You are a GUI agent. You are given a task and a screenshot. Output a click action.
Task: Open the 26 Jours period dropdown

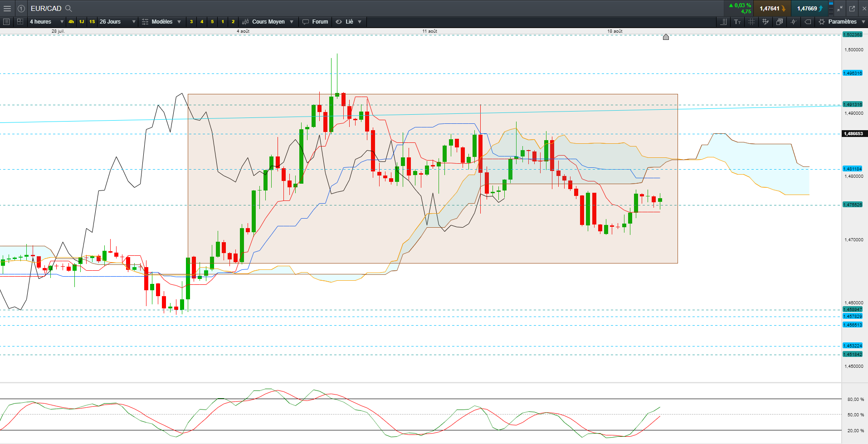(x=117, y=22)
